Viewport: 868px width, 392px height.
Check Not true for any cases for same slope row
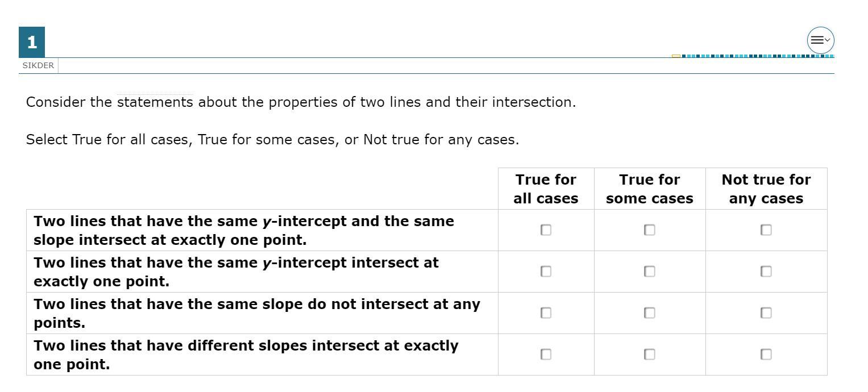[766, 312]
